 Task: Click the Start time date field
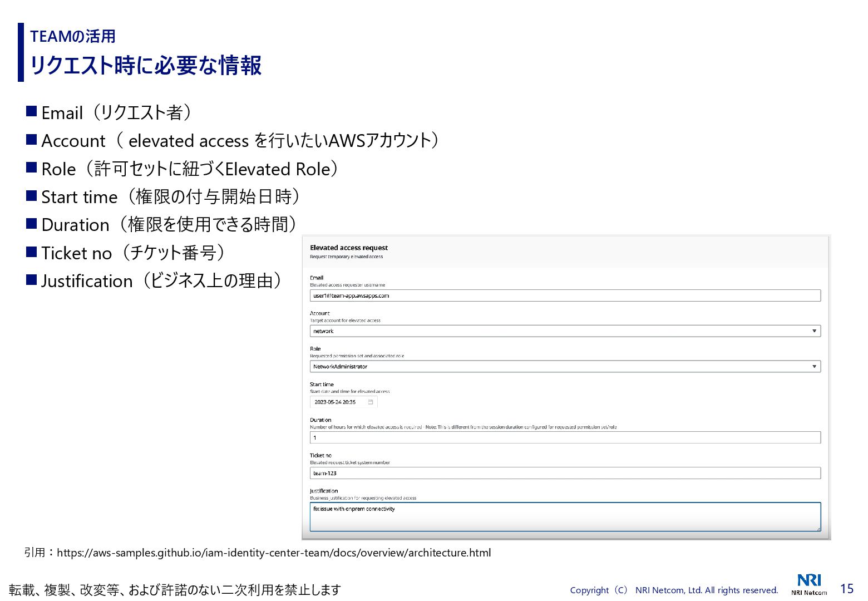[343, 402]
